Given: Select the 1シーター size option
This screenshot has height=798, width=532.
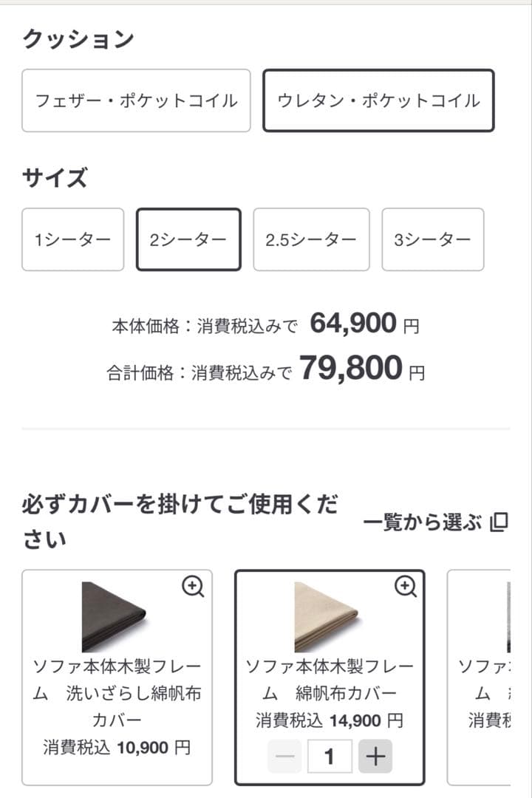Looking at the screenshot, I should [72, 239].
